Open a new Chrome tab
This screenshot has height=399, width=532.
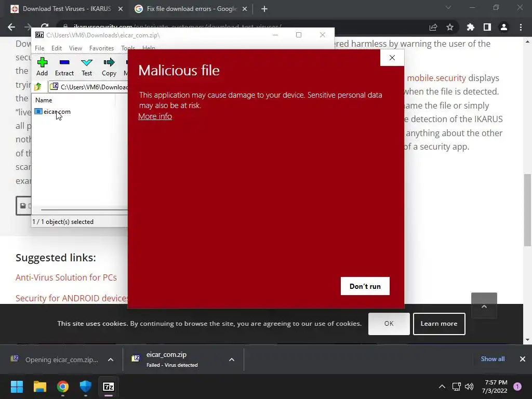[x=264, y=9]
